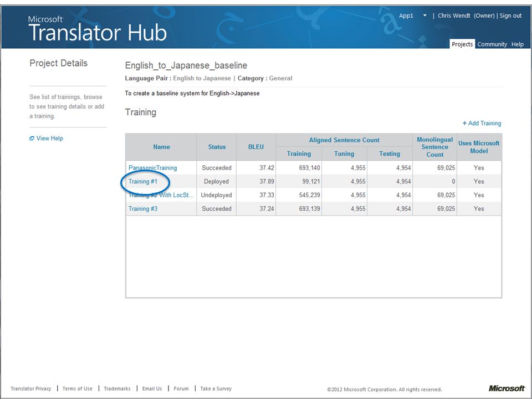Viewport: 532px width, 399px height.
Task: Open the Training #1 entry
Action: (x=143, y=182)
